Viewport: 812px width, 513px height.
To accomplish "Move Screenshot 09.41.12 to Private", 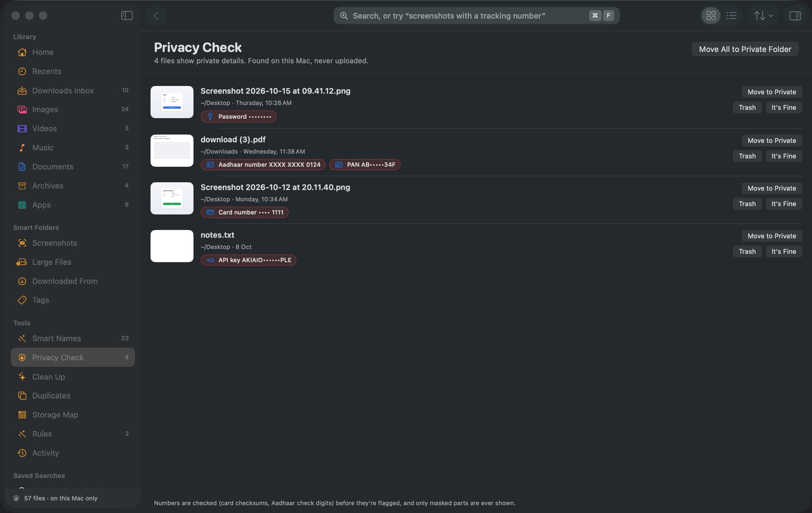I will tap(771, 92).
